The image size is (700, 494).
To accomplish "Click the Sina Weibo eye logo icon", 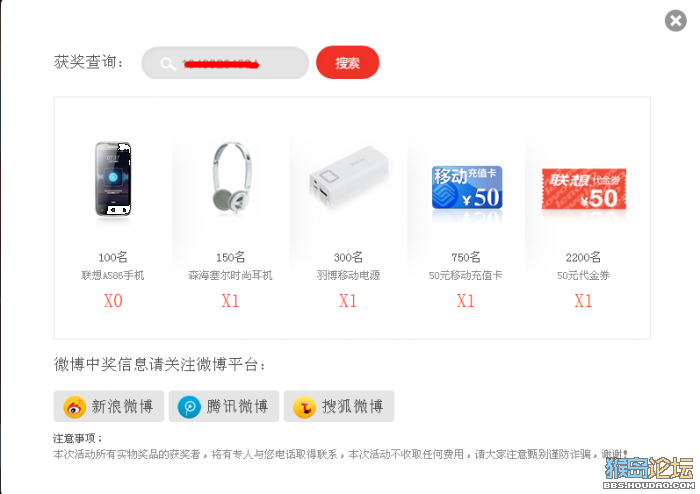I will point(75,407).
